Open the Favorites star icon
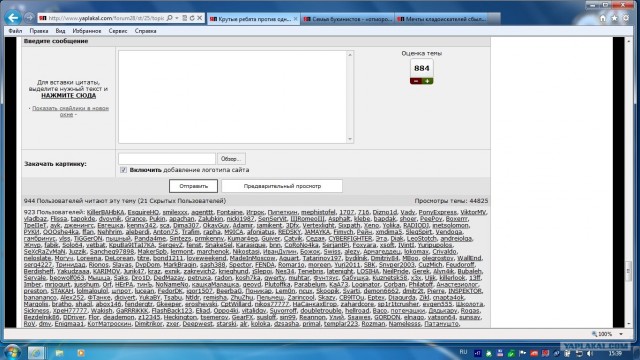640x360 pixels. click(614, 18)
